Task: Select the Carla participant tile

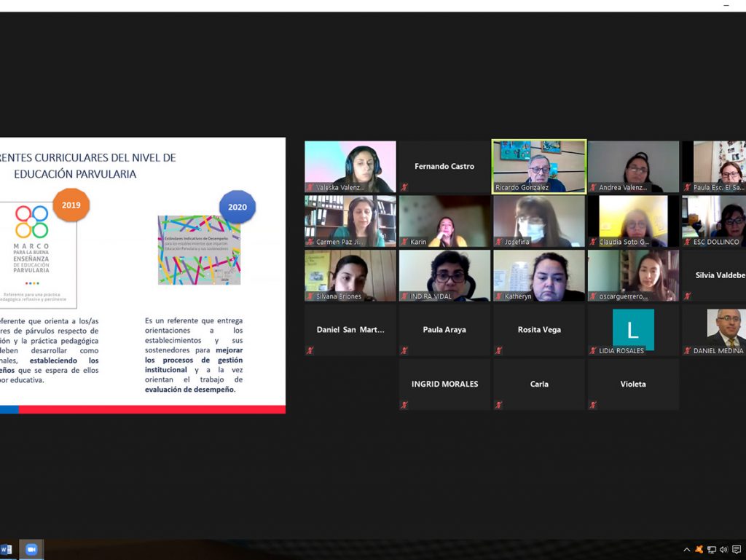Action: point(538,384)
